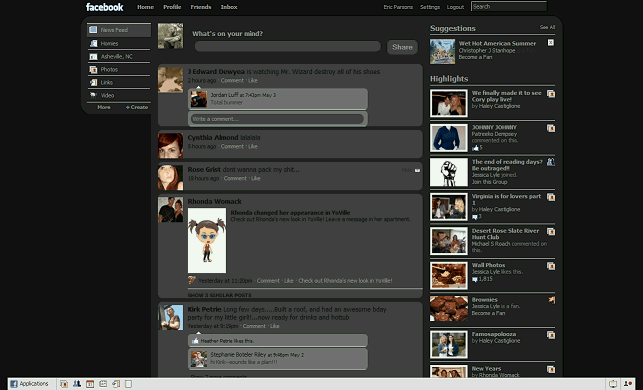
Task: Click YoVille app icon under Rhonda's post
Action: [x=192, y=281]
